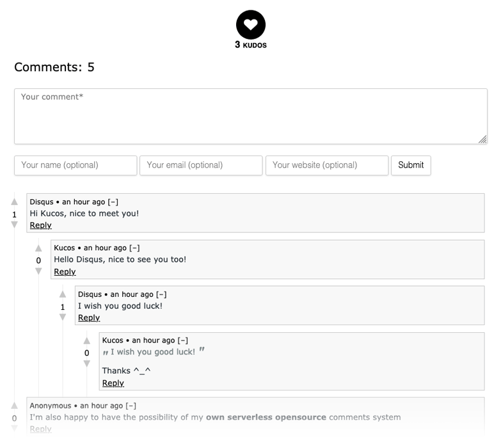This screenshot has width=501, height=448.
Task: Upvote Kucos's "Hello Disqus" comment
Action: click(x=38, y=248)
